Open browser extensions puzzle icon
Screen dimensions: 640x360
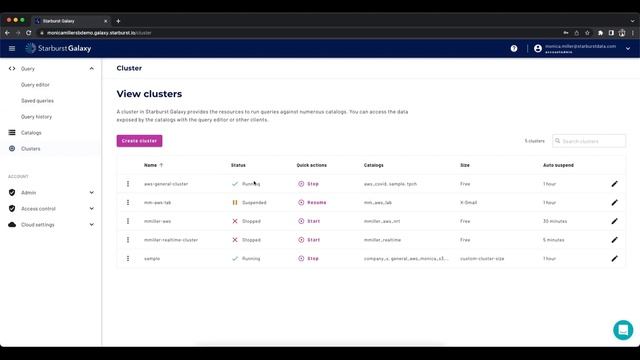(x=600, y=33)
